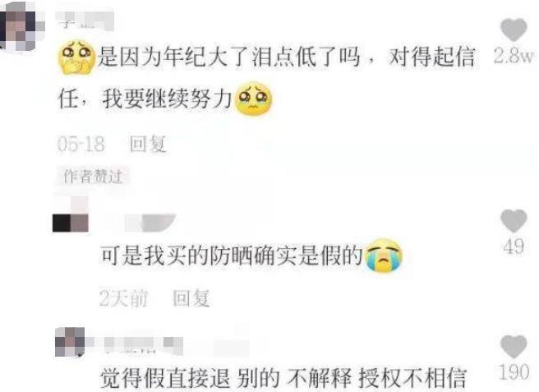This screenshot has height=392, width=539.
Task: Select the comment text 可是我买的防晒确实是假的
Action: [232, 256]
